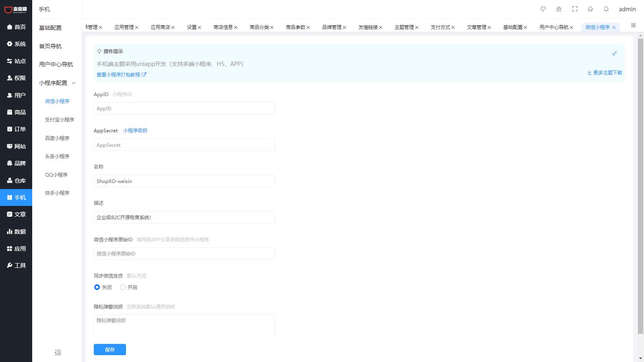Click the AppSecret input field

click(184, 145)
